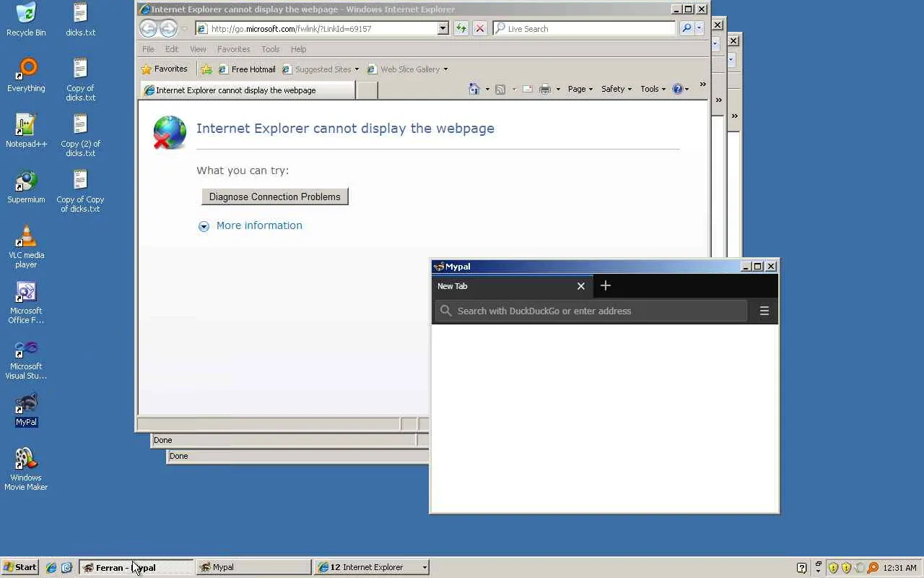Click the Print icon in the command bar

click(545, 89)
